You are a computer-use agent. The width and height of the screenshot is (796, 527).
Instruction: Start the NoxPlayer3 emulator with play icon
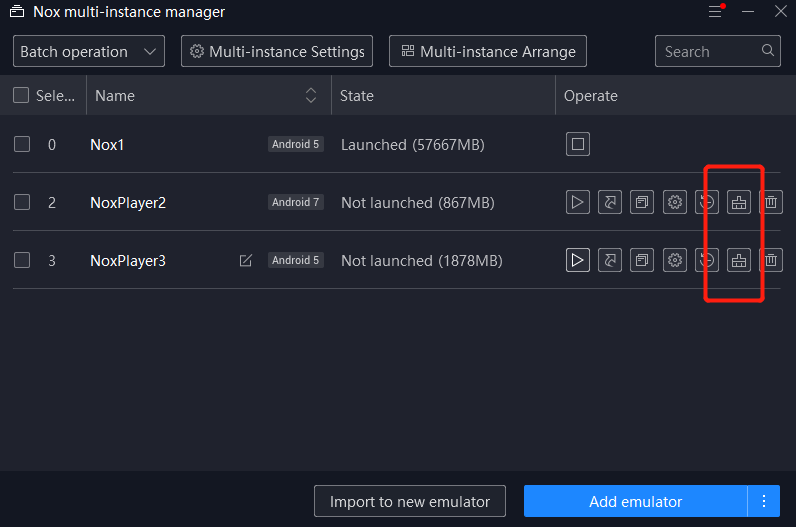tap(578, 260)
